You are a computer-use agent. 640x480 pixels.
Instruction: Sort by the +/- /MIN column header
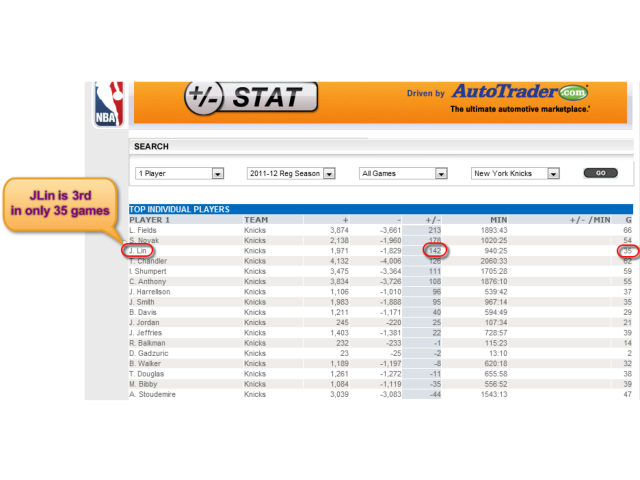tap(590, 220)
